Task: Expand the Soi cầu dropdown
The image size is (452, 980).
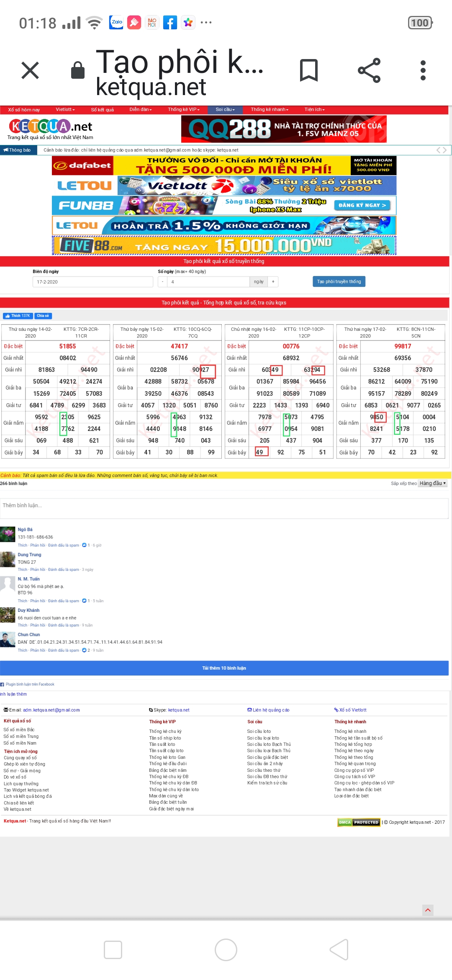Action: coord(225,110)
